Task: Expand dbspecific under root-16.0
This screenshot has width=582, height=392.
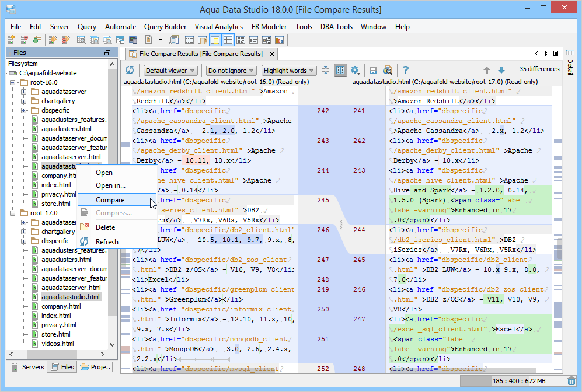Action: click(24, 110)
